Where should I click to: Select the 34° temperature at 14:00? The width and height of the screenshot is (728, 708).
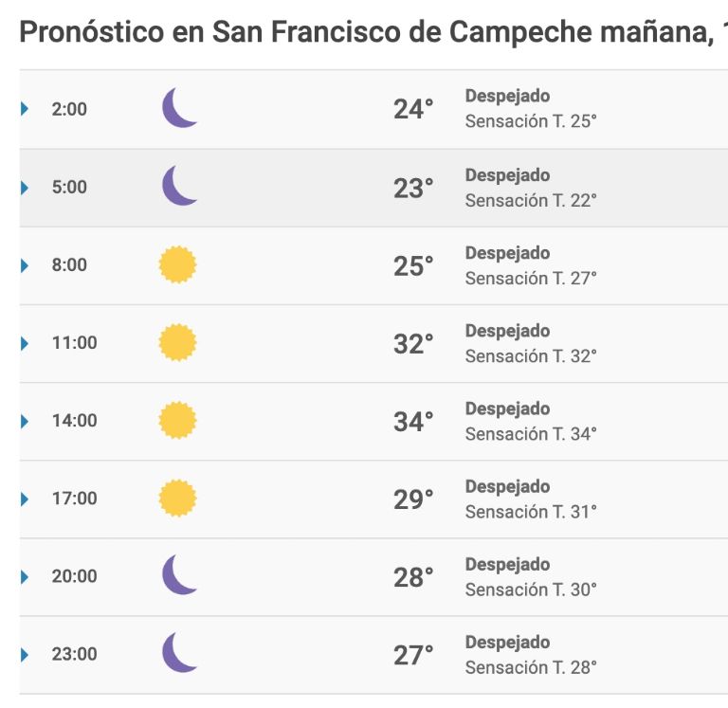(413, 422)
